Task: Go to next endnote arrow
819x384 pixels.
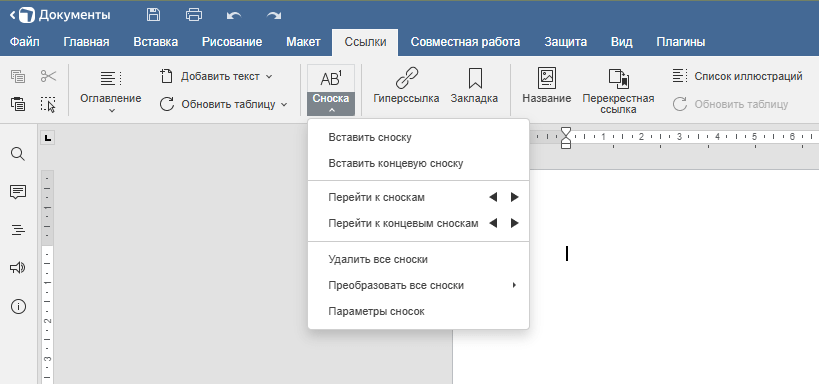Action: pos(514,223)
